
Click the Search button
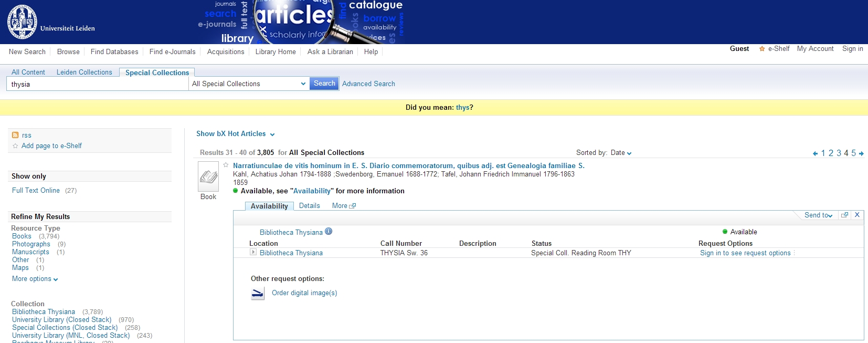point(324,84)
